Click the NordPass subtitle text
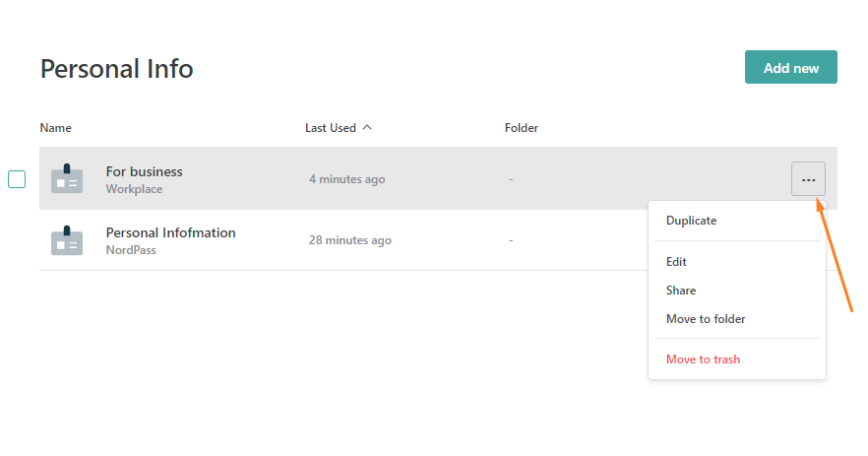The image size is (868, 456). 131,250
